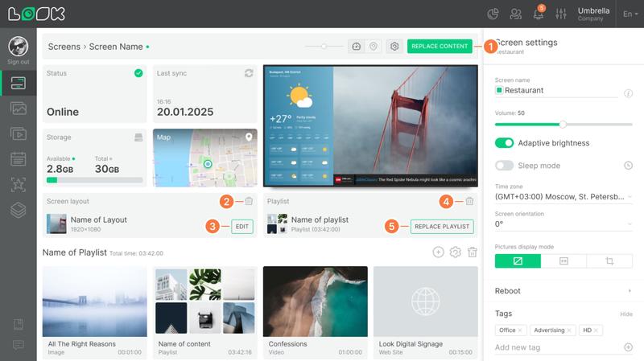
Task: Open the Sleep mode clock schedule icon
Action: 628,166
